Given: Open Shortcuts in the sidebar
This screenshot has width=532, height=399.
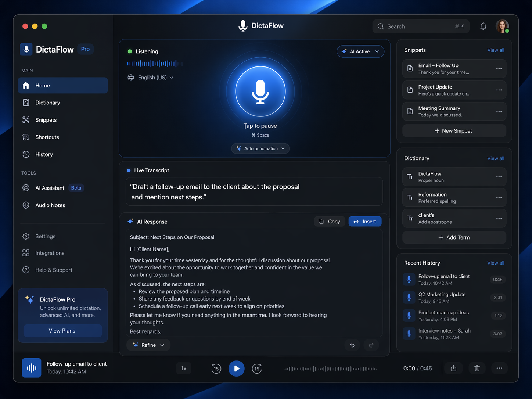Looking at the screenshot, I should (63, 137).
